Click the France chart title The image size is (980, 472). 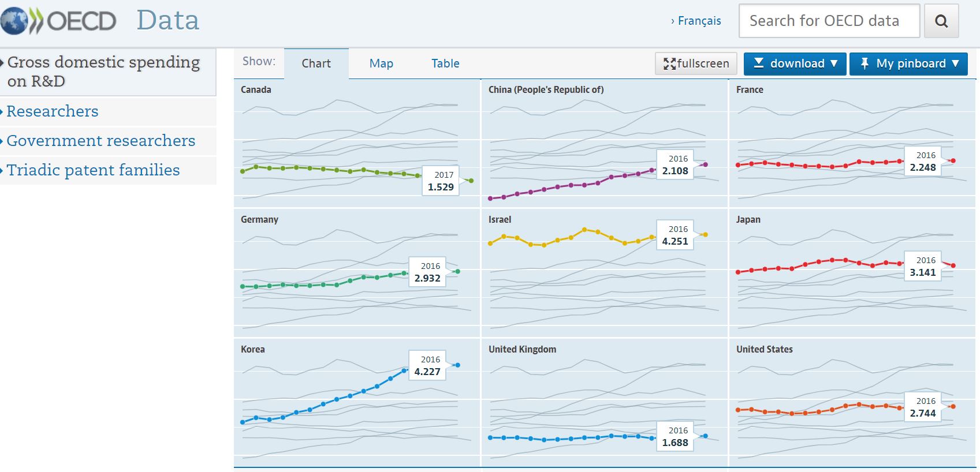750,89
